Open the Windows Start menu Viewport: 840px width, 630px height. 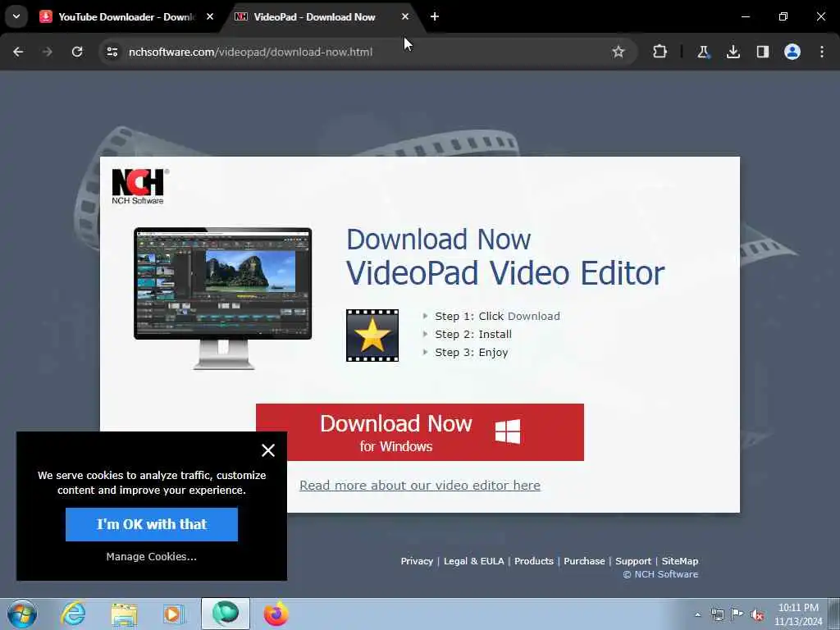(x=22, y=614)
